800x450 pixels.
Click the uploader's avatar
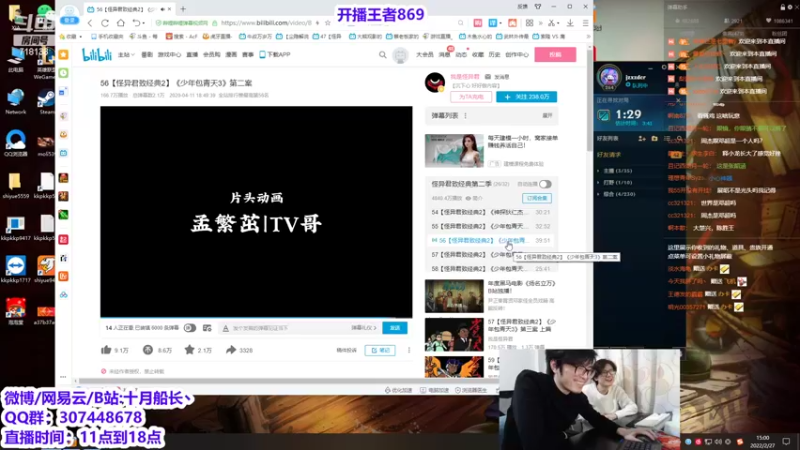(x=435, y=82)
